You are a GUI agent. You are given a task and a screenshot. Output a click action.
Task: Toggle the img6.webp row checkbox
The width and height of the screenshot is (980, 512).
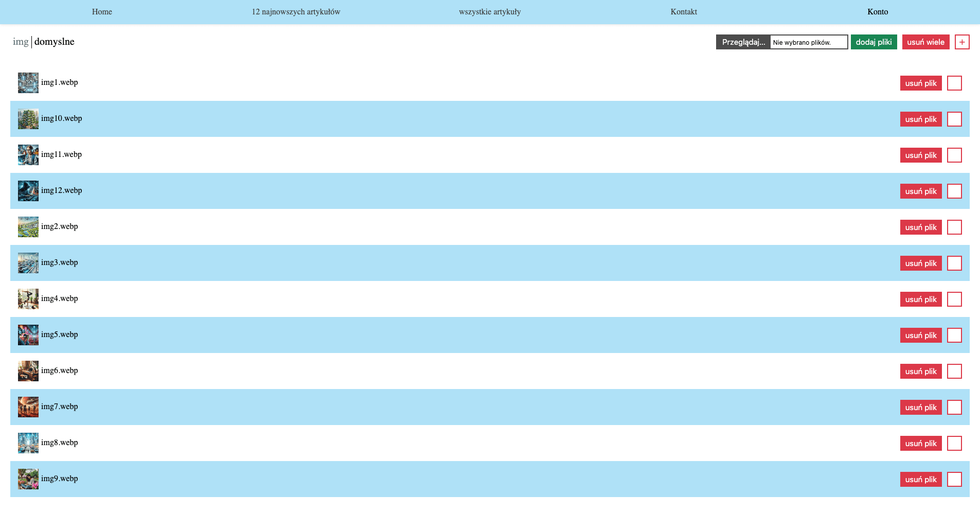(954, 372)
